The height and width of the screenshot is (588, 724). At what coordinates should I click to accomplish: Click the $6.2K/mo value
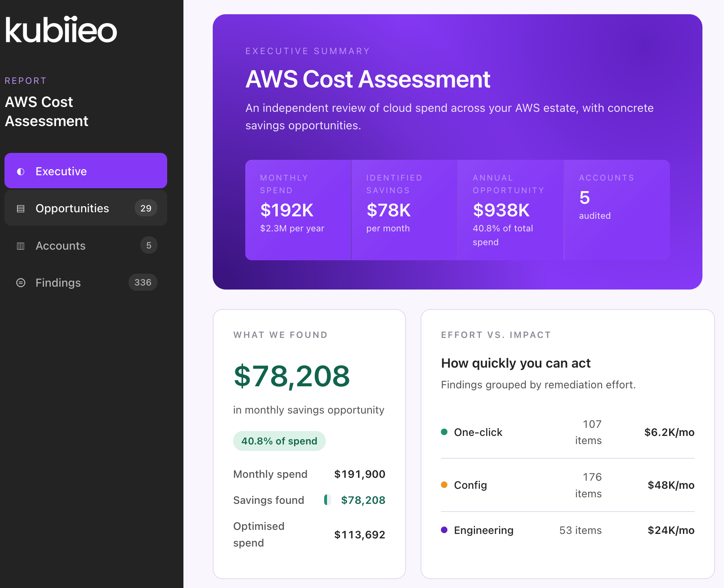coord(669,432)
